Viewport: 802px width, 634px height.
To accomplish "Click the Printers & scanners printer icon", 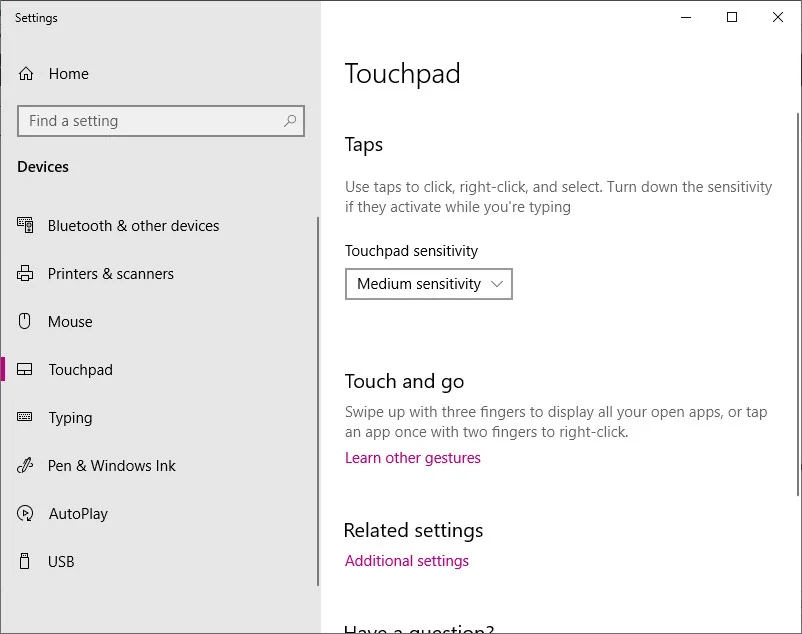I will [25, 274].
